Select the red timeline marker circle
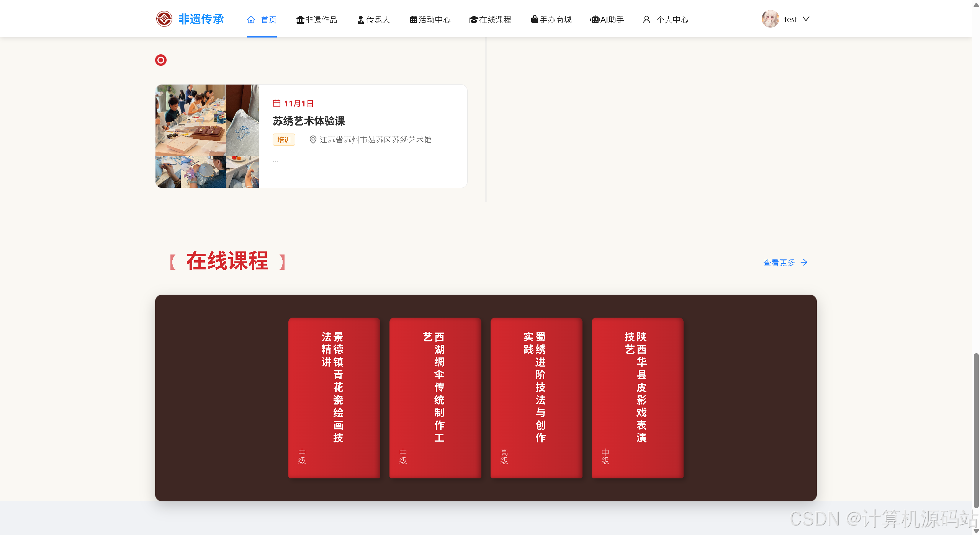The height and width of the screenshot is (535, 980). tap(161, 60)
